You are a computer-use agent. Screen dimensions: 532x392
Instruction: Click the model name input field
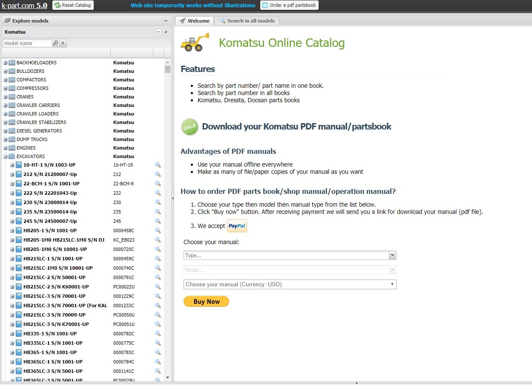pos(27,43)
